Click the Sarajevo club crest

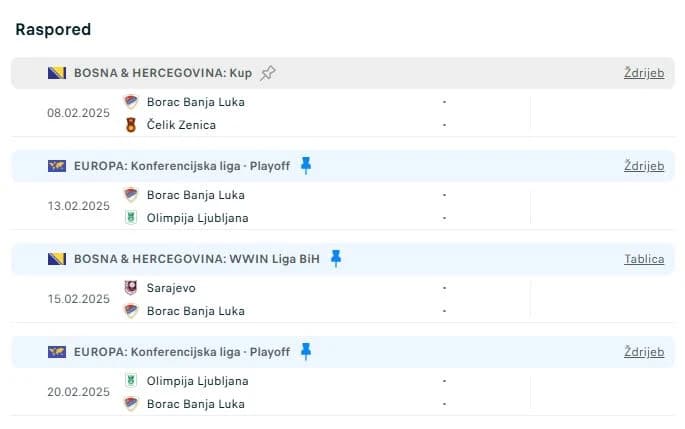click(x=131, y=287)
